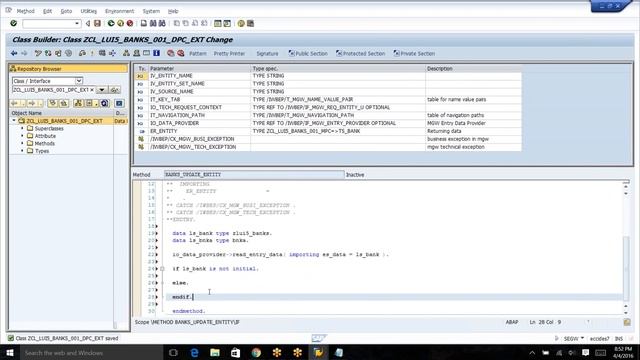Expand the Types folder
Image resolution: width=640 pixels, height=360 pixels.
(22, 151)
